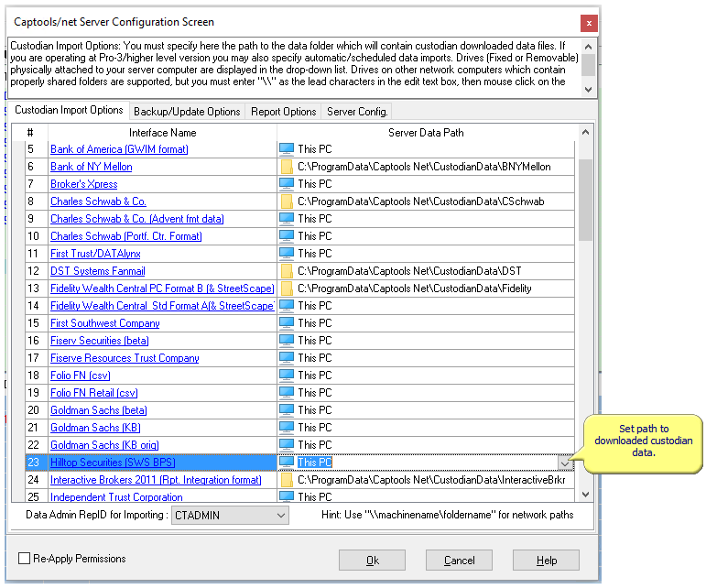This screenshot has height=588, width=706.
Task: Close the Server Configuration Screen dialog
Action: (589, 23)
